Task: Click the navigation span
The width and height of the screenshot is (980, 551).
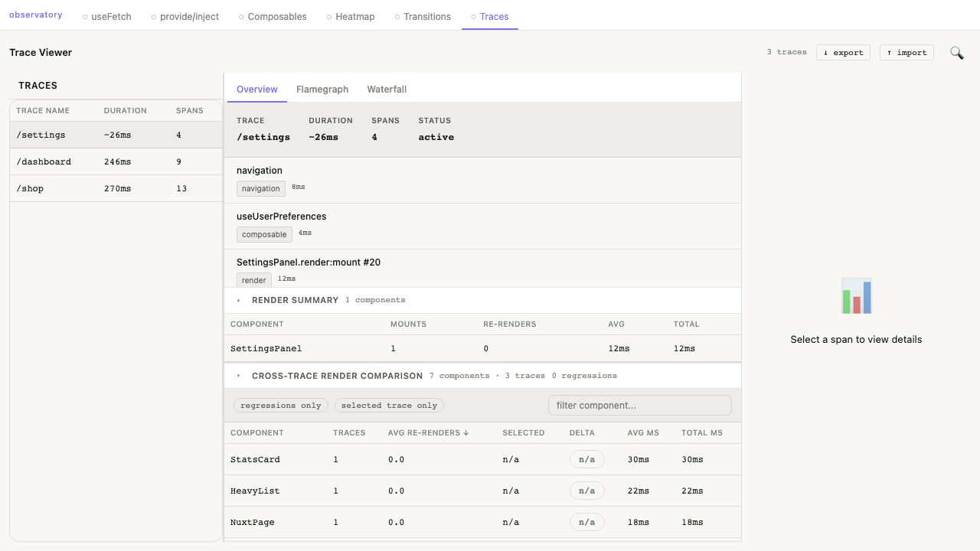Action: (x=483, y=181)
